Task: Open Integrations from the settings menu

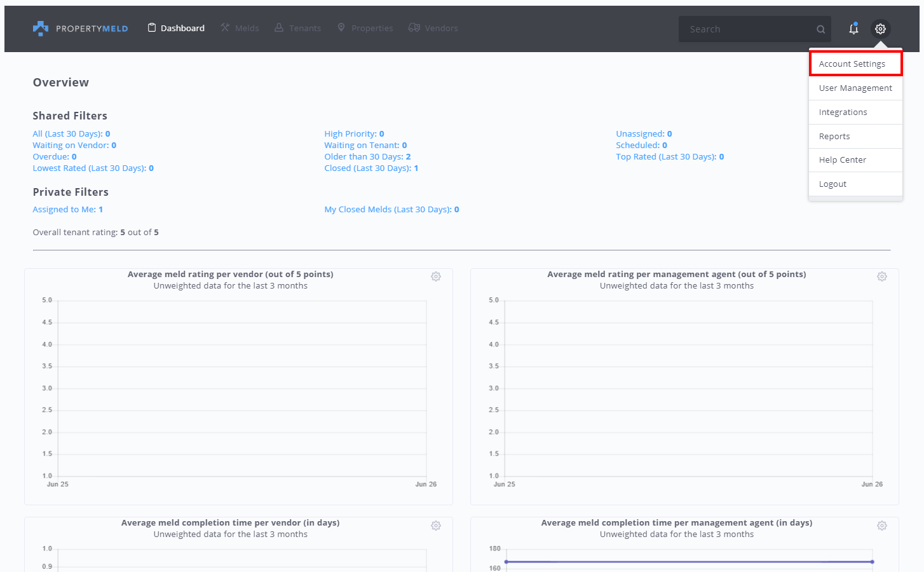Action: pyautogui.click(x=843, y=112)
